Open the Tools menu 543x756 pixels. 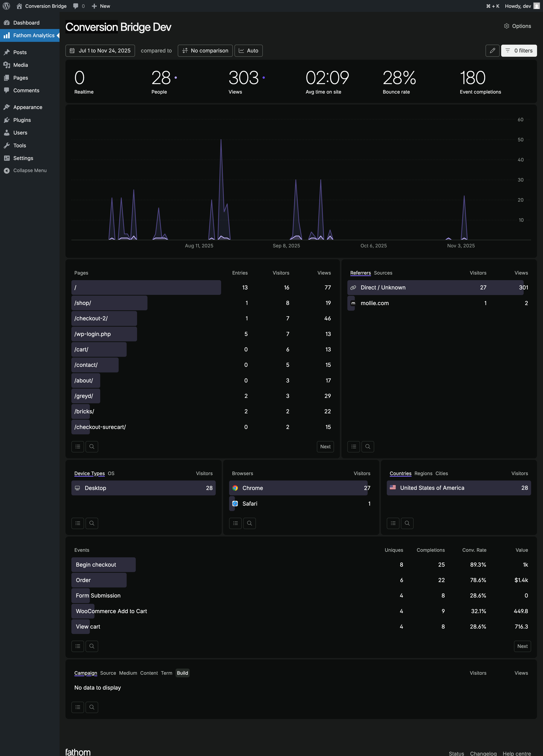click(x=30, y=145)
